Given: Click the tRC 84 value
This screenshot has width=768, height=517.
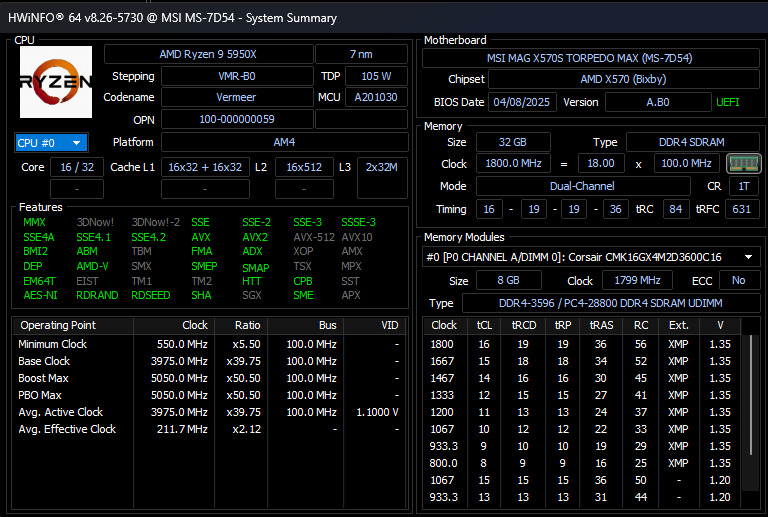Looking at the screenshot, I should (x=676, y=210).
